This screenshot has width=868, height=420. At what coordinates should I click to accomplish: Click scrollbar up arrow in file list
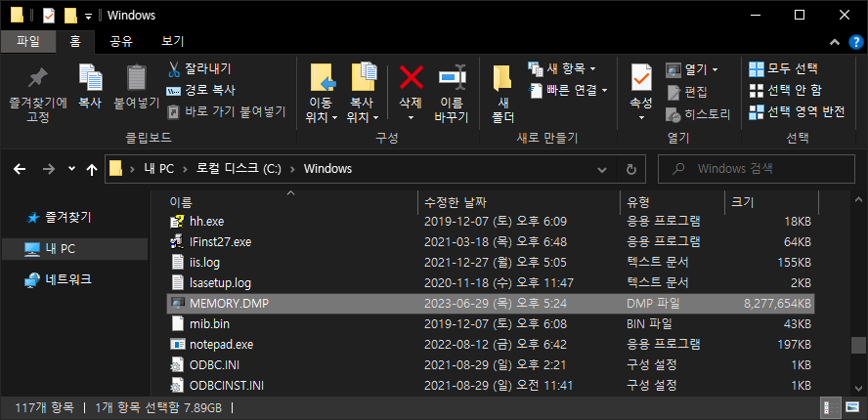click(x=858, y=199)
